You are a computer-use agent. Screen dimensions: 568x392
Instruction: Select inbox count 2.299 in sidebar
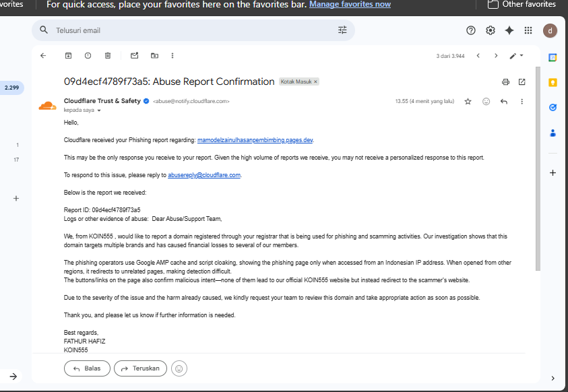[x=11, y=88]
